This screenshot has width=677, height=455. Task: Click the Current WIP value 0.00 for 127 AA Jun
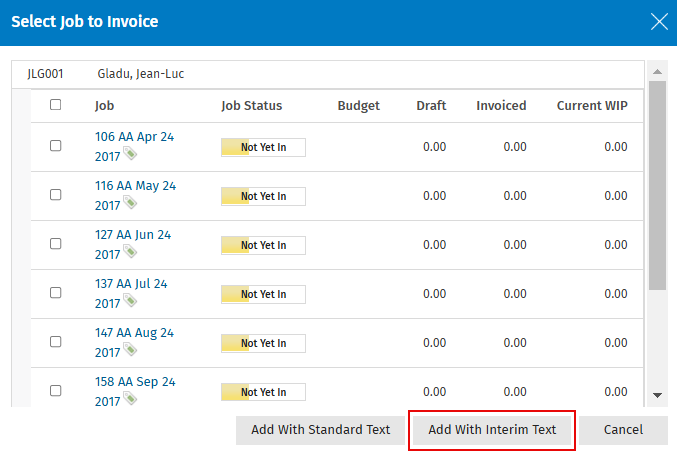click(616, 245)
